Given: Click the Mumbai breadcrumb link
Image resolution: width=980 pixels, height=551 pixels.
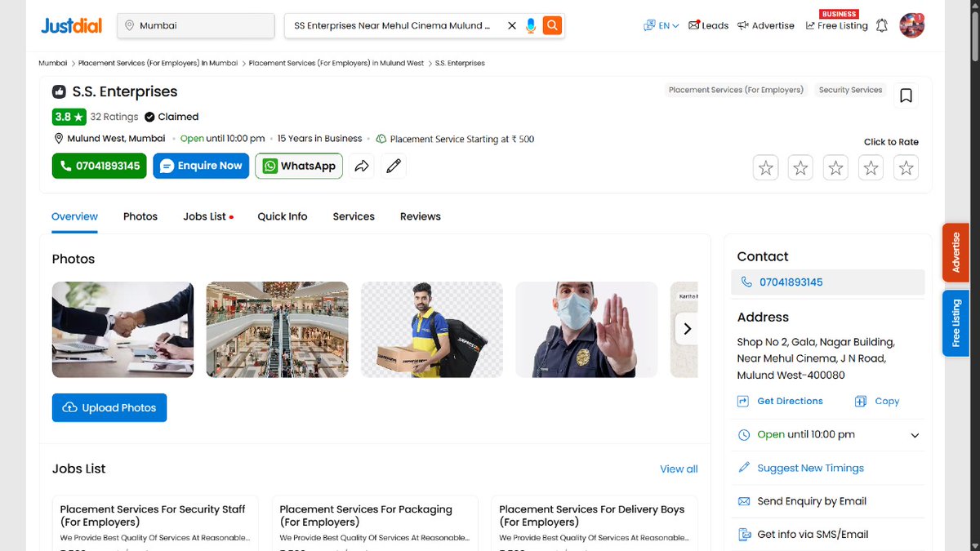Looking at the screenshot, I should pos(53,63).
